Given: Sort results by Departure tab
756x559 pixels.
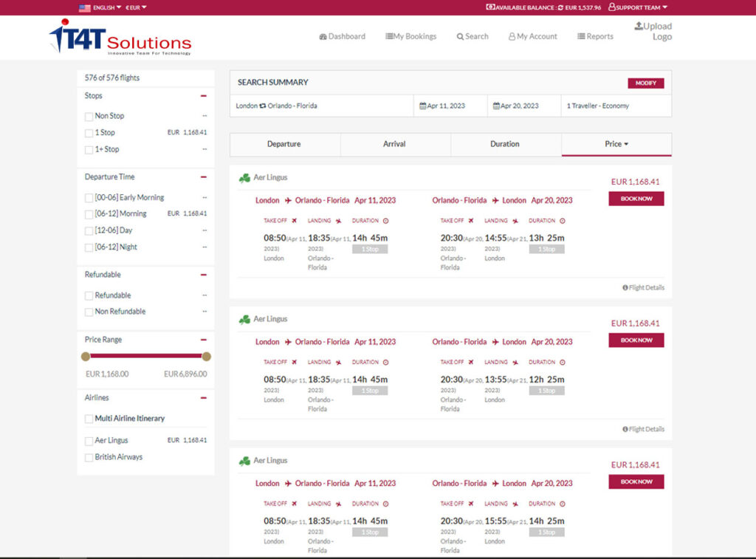Looking at the screenshot, I should click(284, 144).
